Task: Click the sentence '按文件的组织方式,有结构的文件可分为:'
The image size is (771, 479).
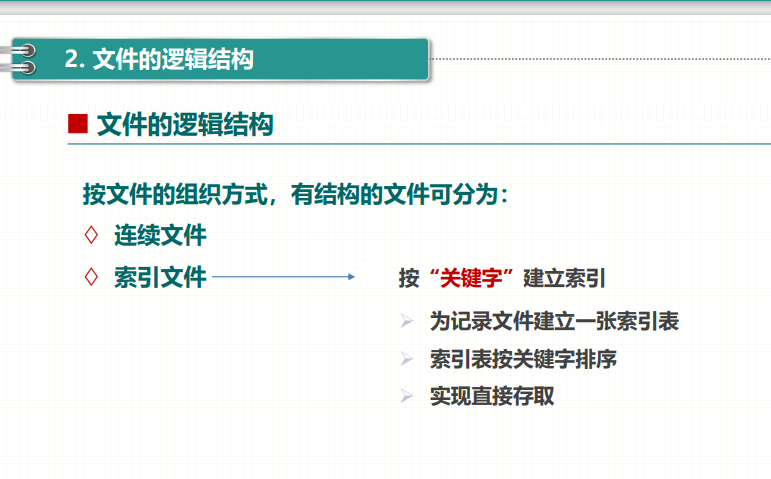Action: 295,194
